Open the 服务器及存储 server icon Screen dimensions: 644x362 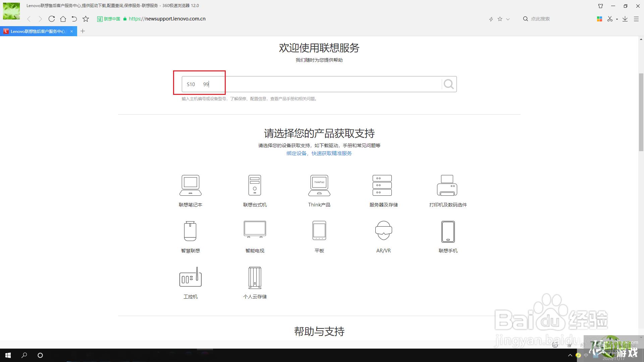[382, 185]
